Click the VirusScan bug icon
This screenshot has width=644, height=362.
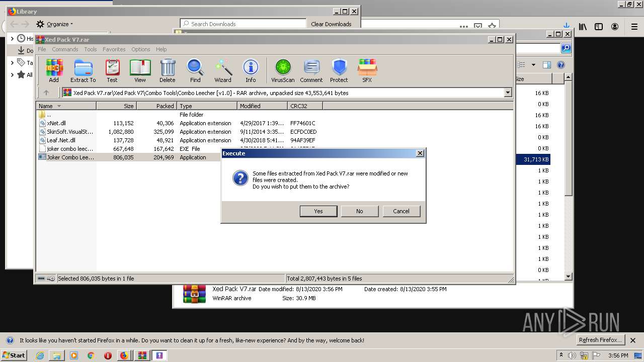[x=283, y=70]
